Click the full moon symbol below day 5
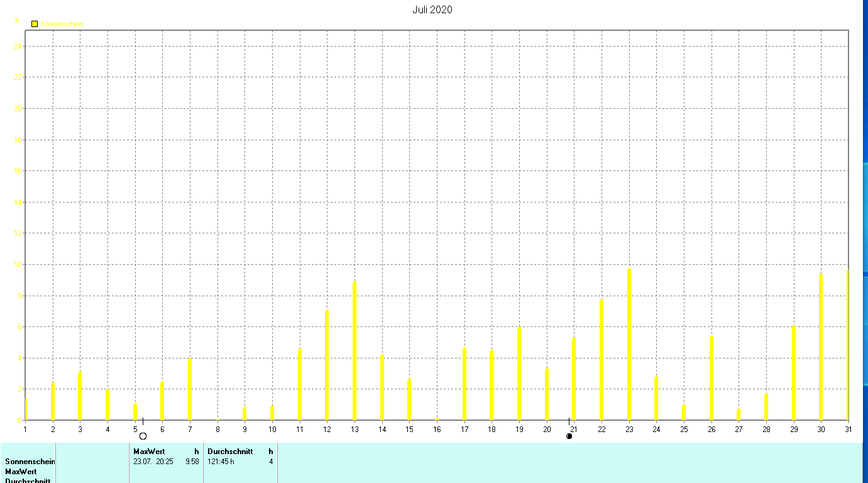 pyautogui.click(x=143, y=436)
